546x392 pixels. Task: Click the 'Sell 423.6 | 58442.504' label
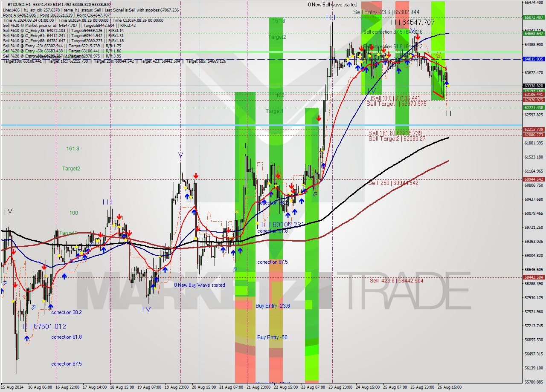[396, 280]
